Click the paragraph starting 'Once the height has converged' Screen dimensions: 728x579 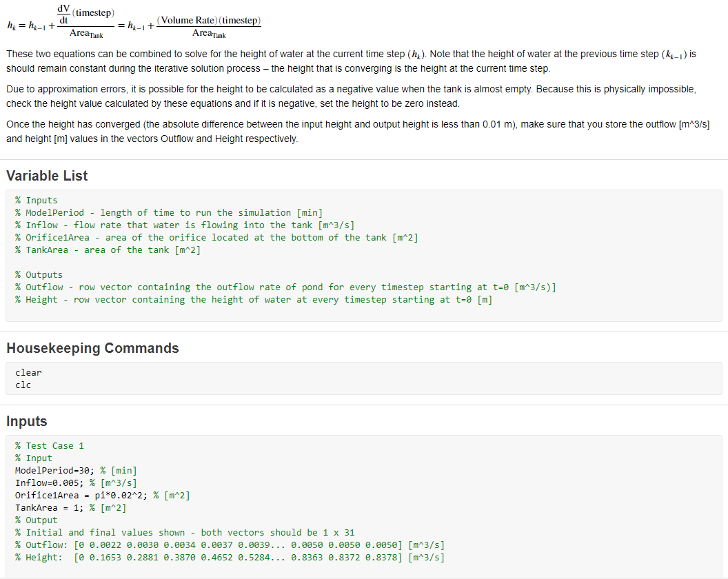(358, 132)
